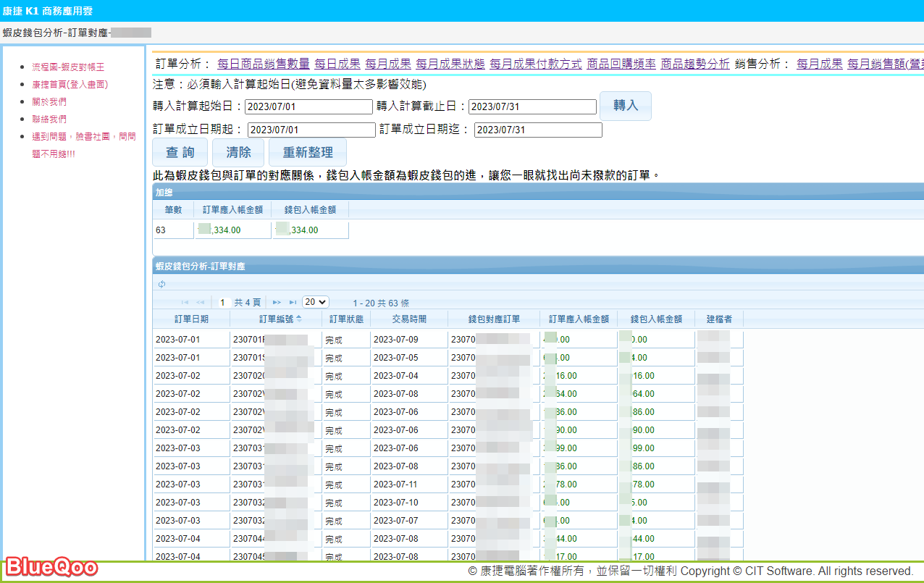Click the 查詢 search button
The width and height of the screenshot is (924, 583).
(x=180, y=153)
